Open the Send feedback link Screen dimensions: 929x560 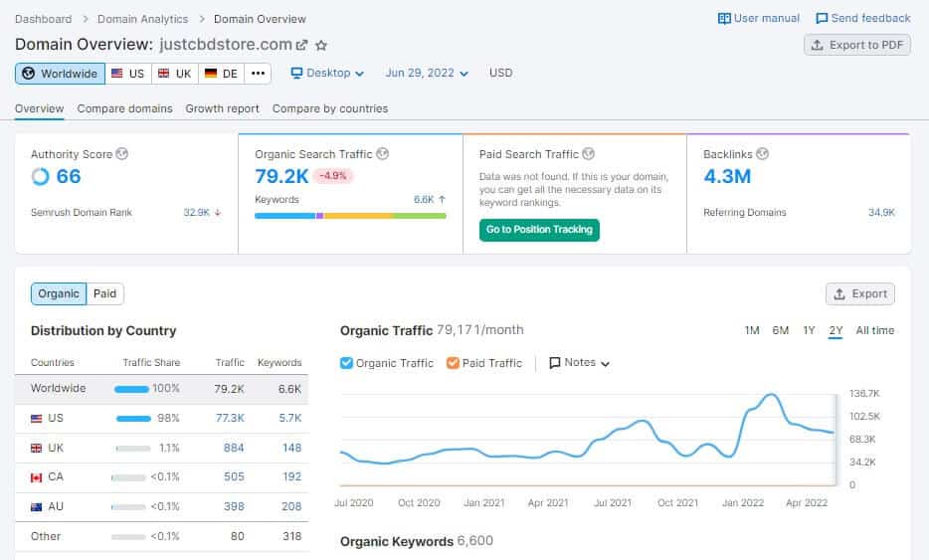pyautogui.click(x=863, y=18)
